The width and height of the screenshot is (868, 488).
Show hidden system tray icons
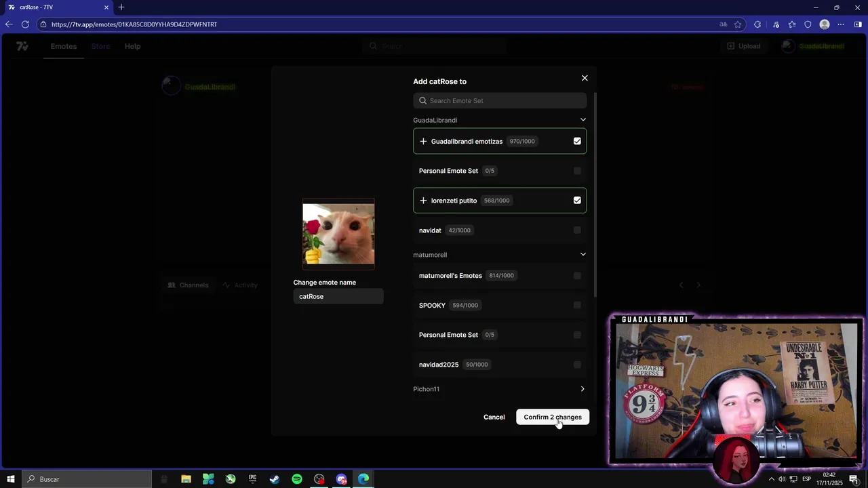771,479
